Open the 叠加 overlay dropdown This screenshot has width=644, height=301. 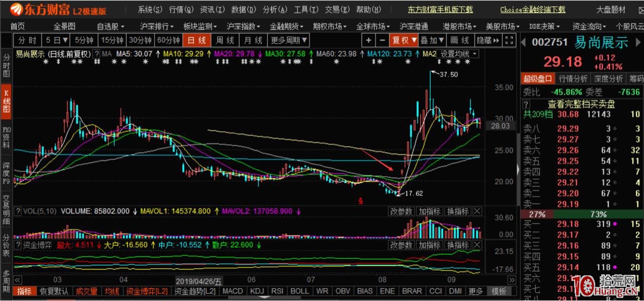[x=432, y=40]
